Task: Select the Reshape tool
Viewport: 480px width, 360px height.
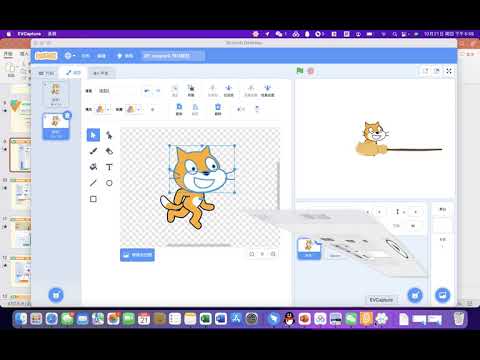Action: tap(109, 135)
